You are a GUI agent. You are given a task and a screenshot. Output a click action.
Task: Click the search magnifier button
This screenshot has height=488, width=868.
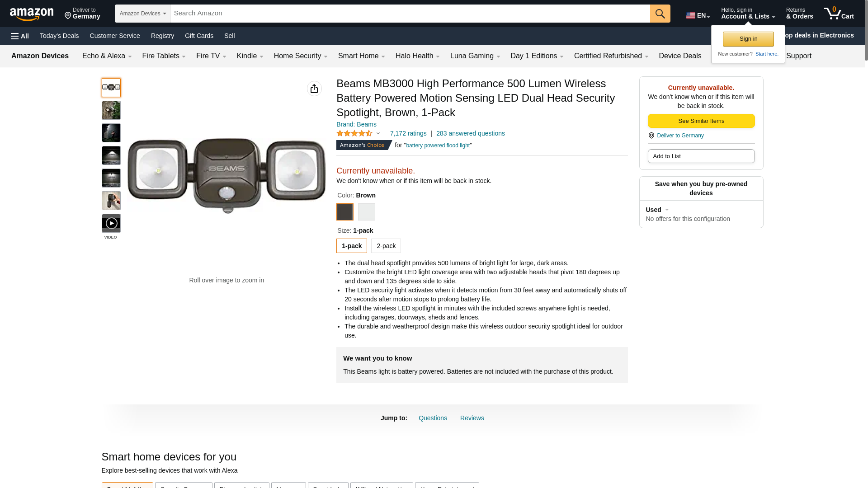pos(660,14)
